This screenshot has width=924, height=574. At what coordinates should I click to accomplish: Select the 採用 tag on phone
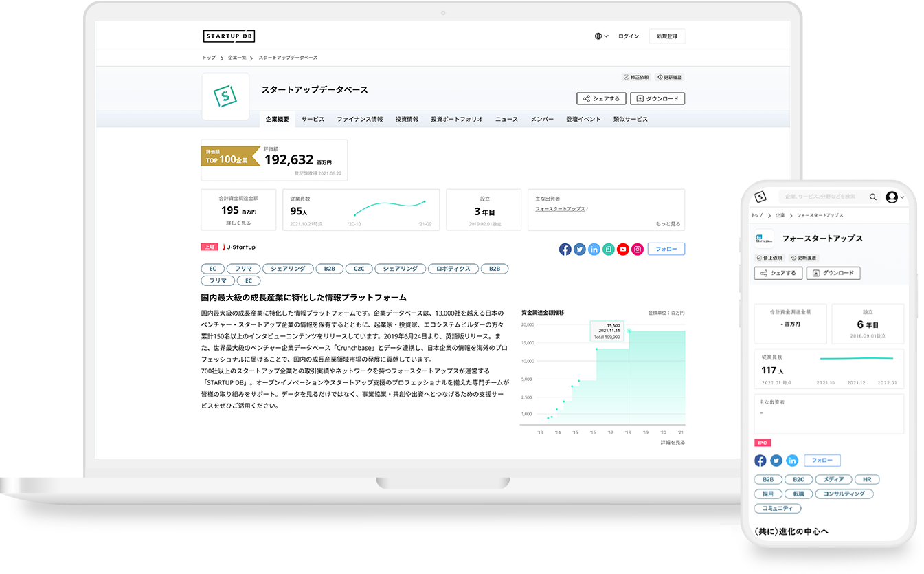(x=767, y=494)
